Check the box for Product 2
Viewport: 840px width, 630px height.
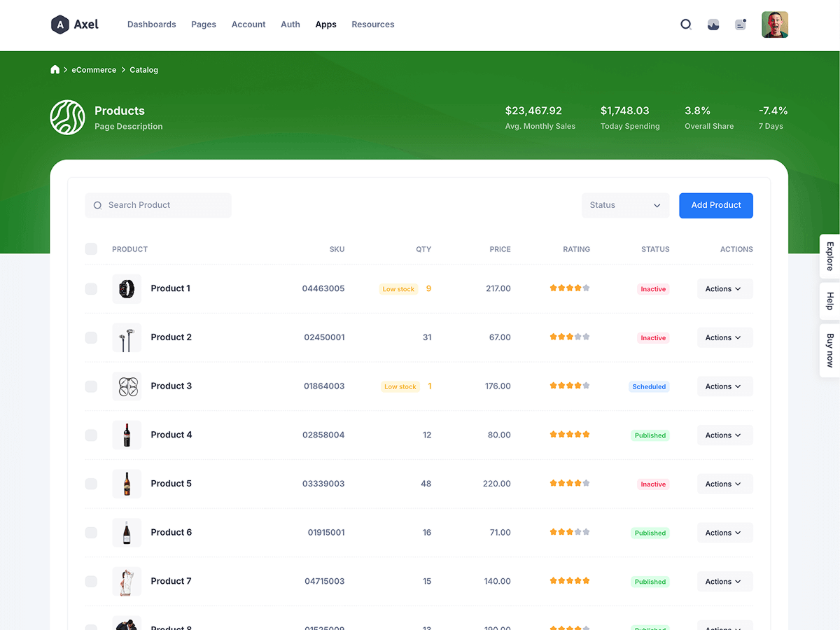click(91, 337)
